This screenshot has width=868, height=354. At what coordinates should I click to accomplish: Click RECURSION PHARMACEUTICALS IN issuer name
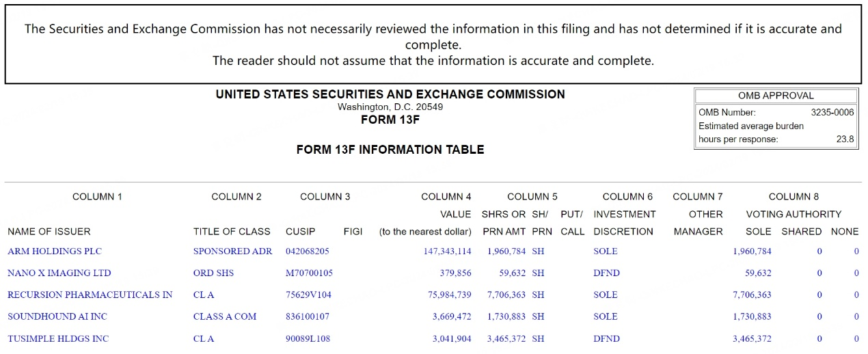point(90,295)
